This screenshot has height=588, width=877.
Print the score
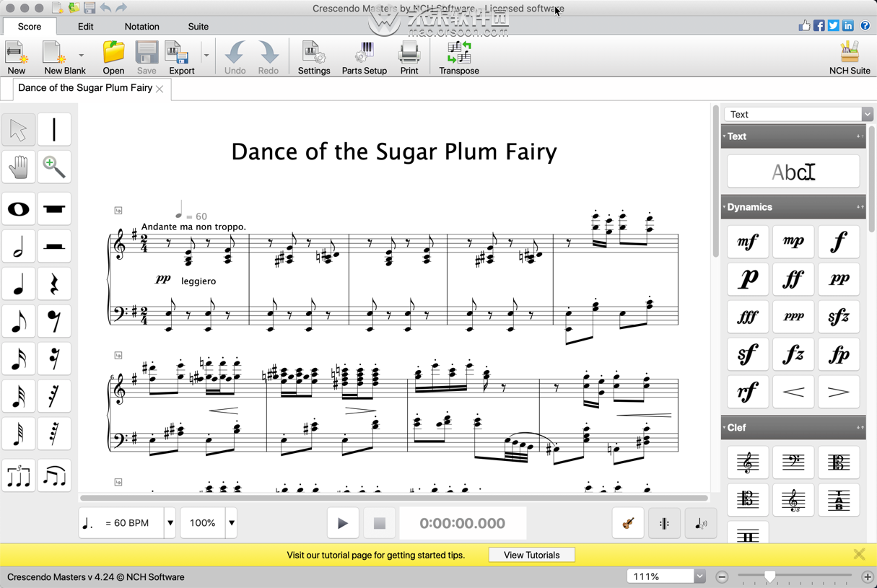[409, 58]
